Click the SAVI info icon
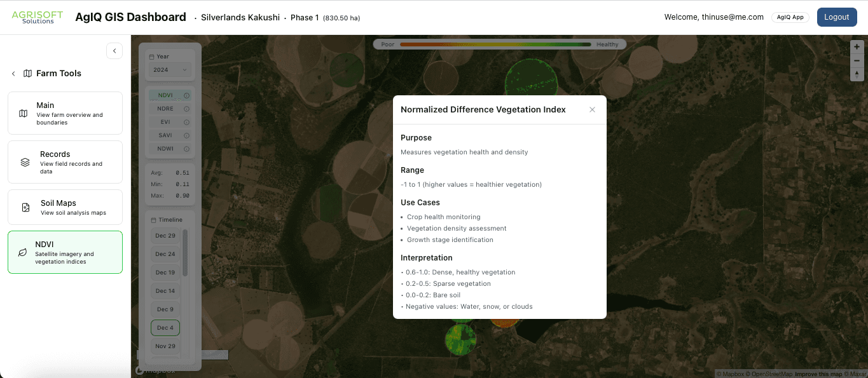The height and width of the screenshot is (378, 868). [186, 135]
